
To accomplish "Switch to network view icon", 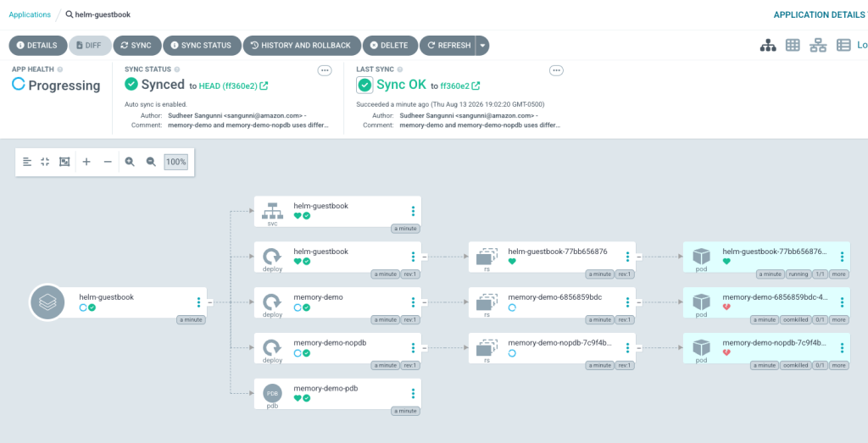I will point(818,46).
